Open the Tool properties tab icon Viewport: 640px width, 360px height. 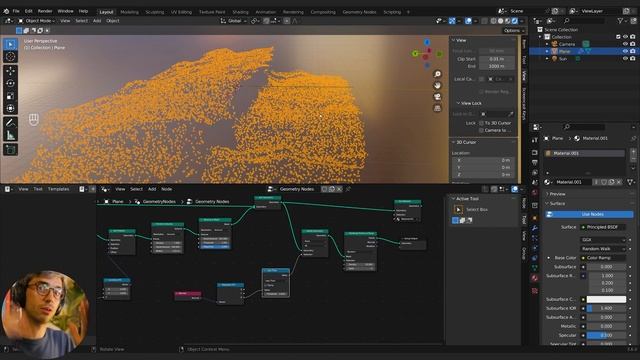535,140
